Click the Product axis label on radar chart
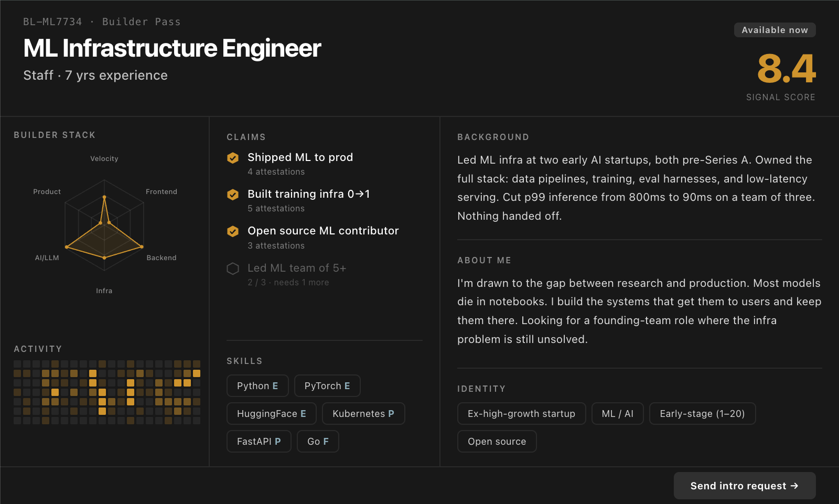The width and height of the screenshot is (839, 504). (x=47, y=192)
